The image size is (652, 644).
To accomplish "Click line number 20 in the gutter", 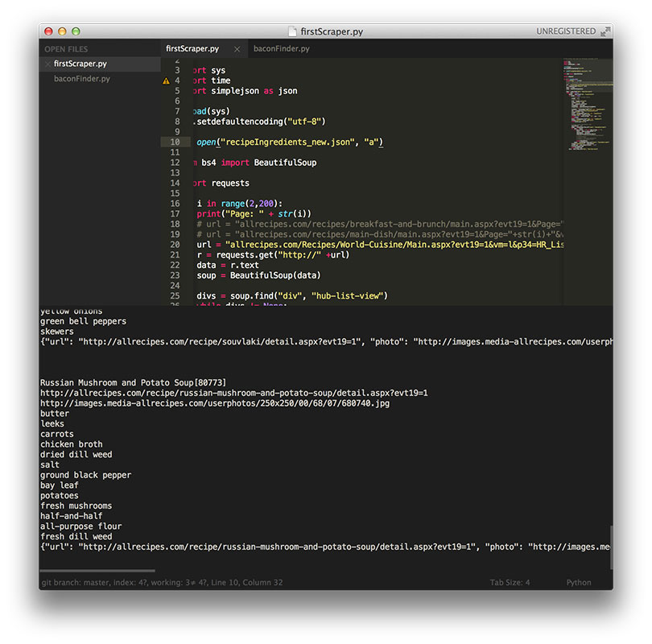I will point(175,245).
